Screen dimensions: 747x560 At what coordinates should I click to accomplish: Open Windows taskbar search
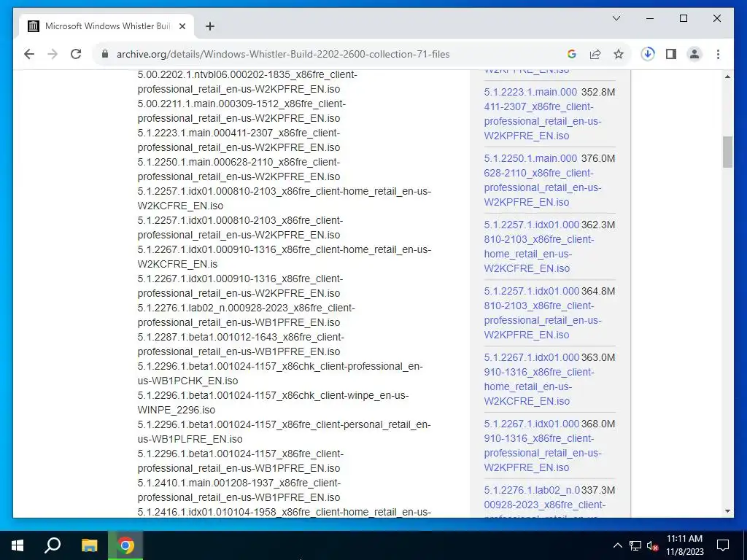[x=53, y=545]
